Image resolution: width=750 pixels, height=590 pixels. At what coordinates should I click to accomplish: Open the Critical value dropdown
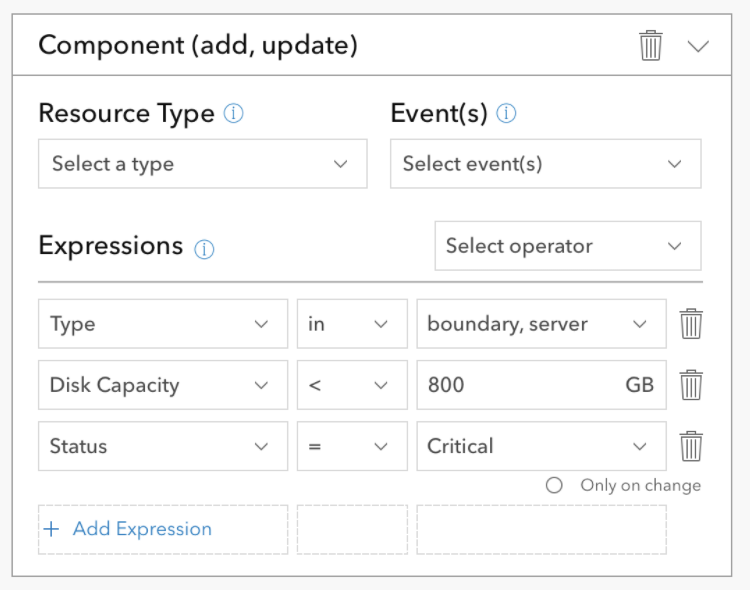point(541,446)
